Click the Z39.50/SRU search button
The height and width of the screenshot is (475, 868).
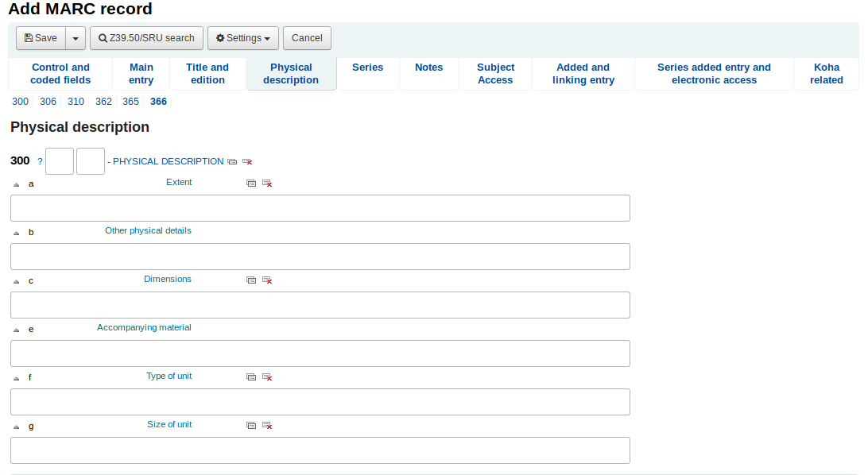click(x=146, y=38)
